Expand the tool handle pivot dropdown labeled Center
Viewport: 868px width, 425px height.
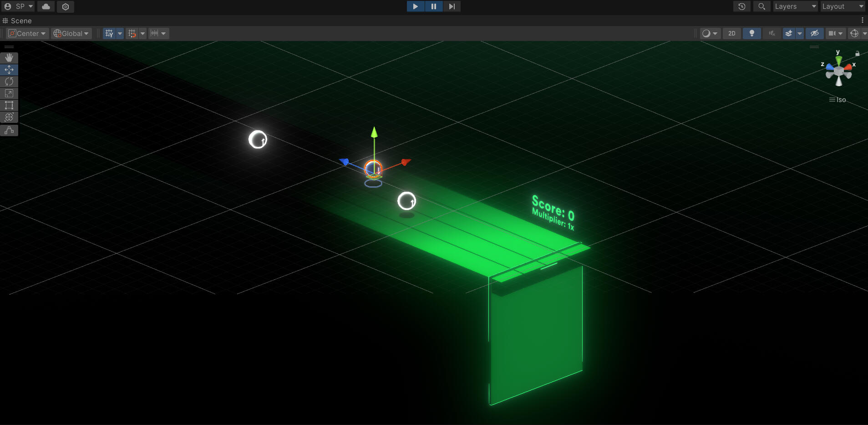point(27,33)
